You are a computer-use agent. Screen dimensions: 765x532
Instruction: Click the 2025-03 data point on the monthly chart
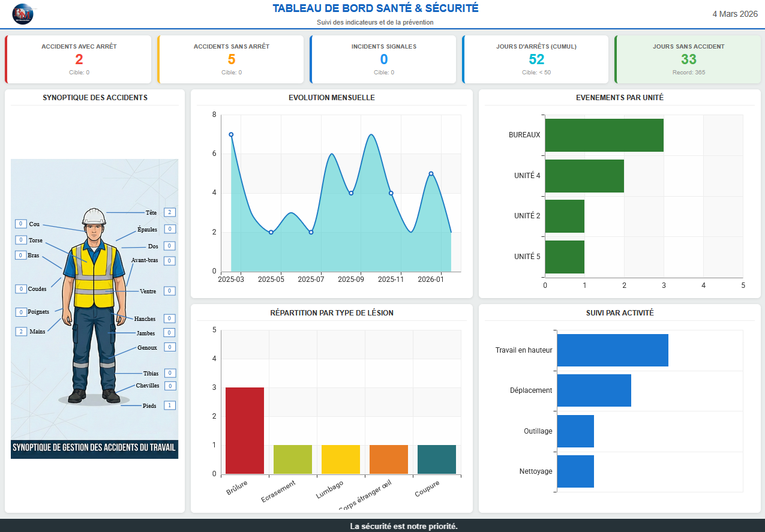coord(231,134)
